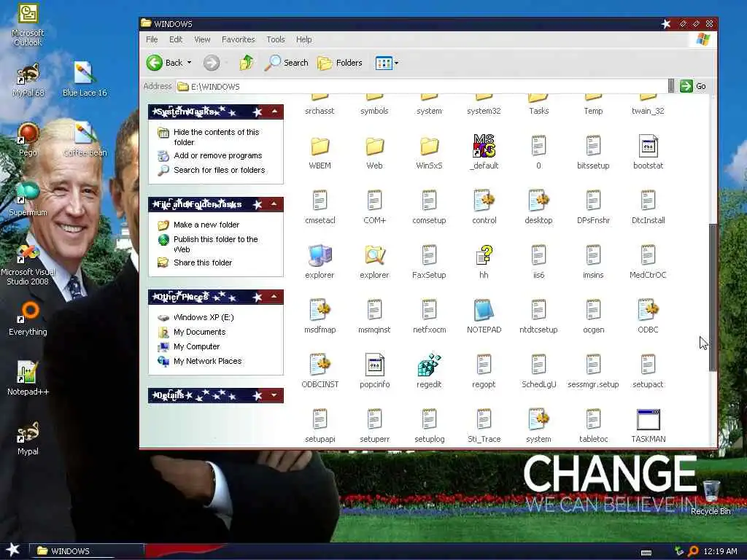The height and width of the screenshot is (560, 747).
Task: Select the NOTEPAD file icon
Action: [484, 311]
